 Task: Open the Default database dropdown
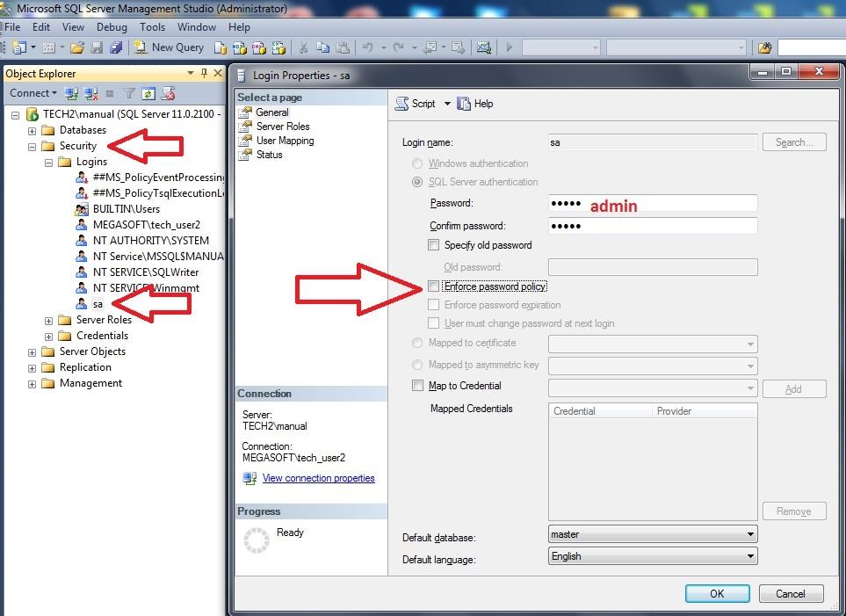653,534
